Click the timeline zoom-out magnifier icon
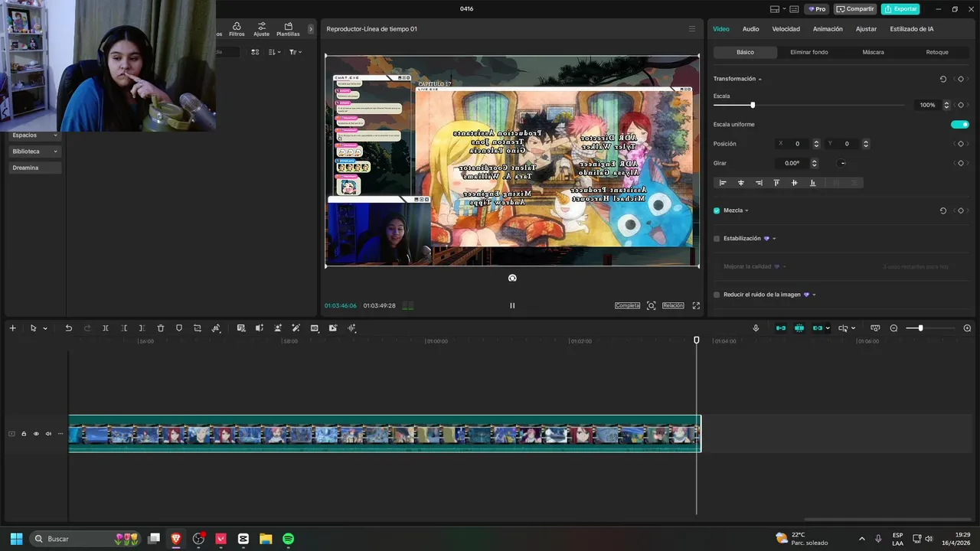 click(893, 328)
